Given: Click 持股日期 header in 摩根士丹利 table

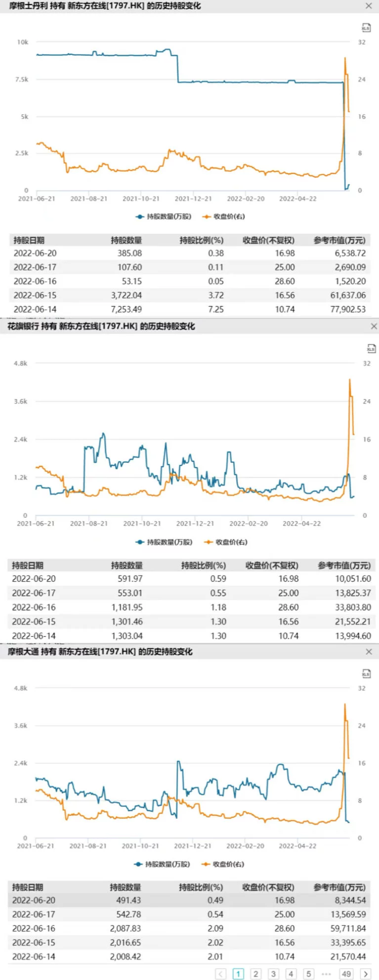Looking at the screenshot, I should click(29, 240).
